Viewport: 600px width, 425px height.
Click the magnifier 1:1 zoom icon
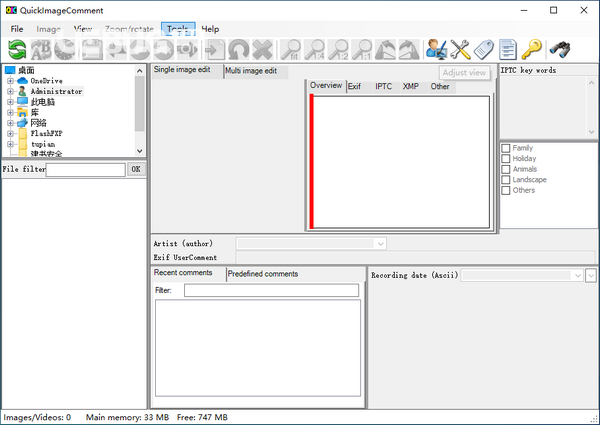(x=362, y=50)
